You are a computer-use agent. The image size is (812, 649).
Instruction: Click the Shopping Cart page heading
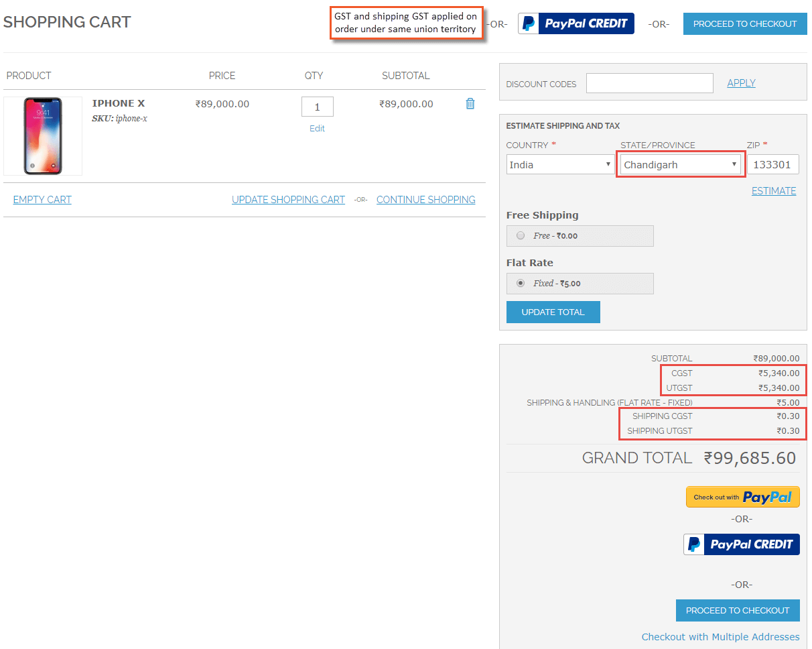pos(67,21)
